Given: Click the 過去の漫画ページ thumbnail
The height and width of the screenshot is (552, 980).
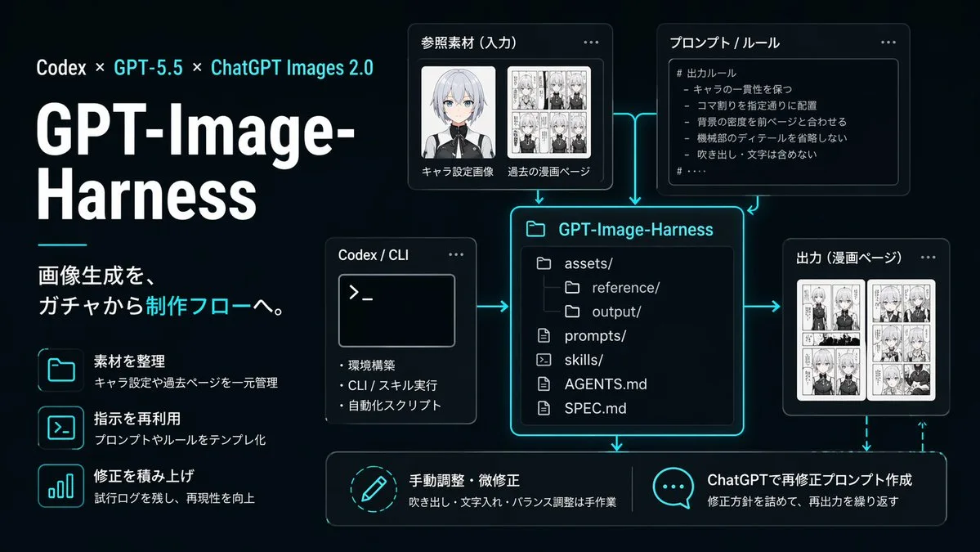Looking at the screenshot, I should coord(548,113).
